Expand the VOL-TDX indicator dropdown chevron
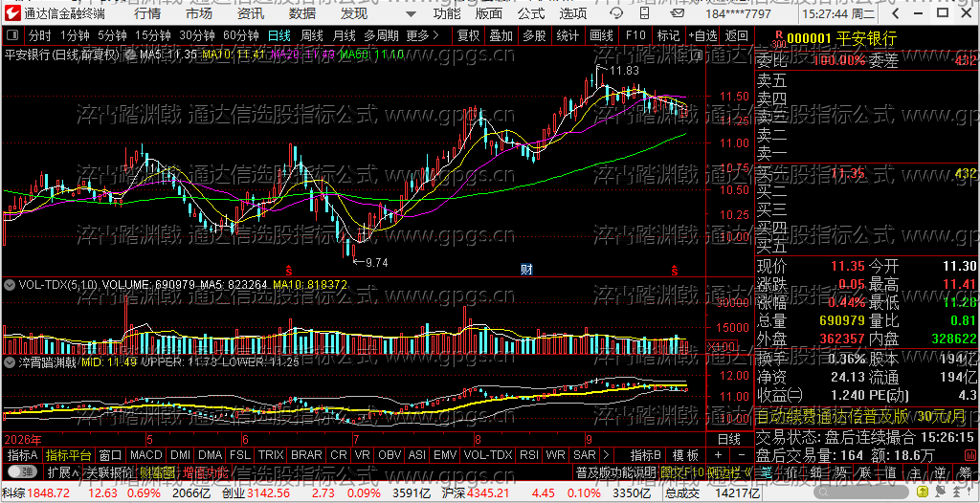This screenshot has height=503, width=980. tap(10, 285)
